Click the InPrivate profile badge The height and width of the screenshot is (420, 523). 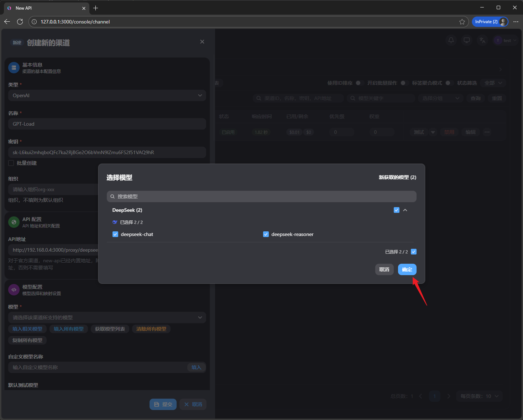point(490,22)
